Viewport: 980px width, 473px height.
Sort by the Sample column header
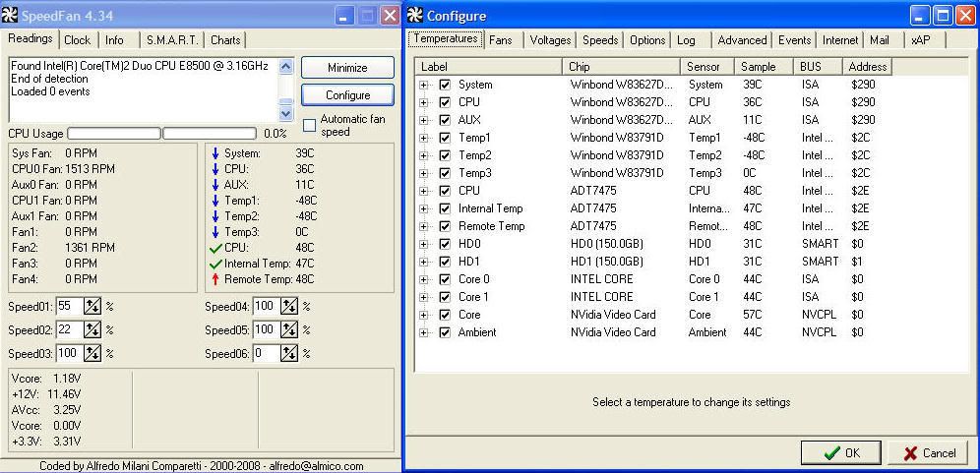764,66
